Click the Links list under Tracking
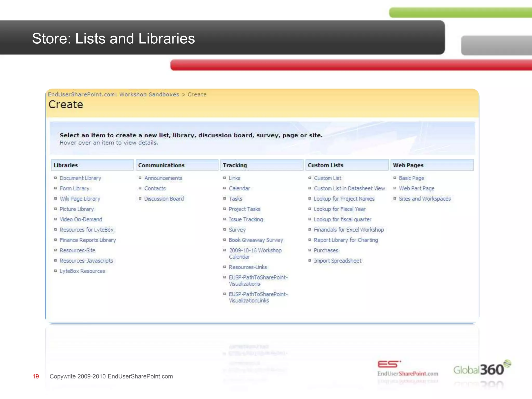Viewport: 532px width, 399px height. click(235, 178)
